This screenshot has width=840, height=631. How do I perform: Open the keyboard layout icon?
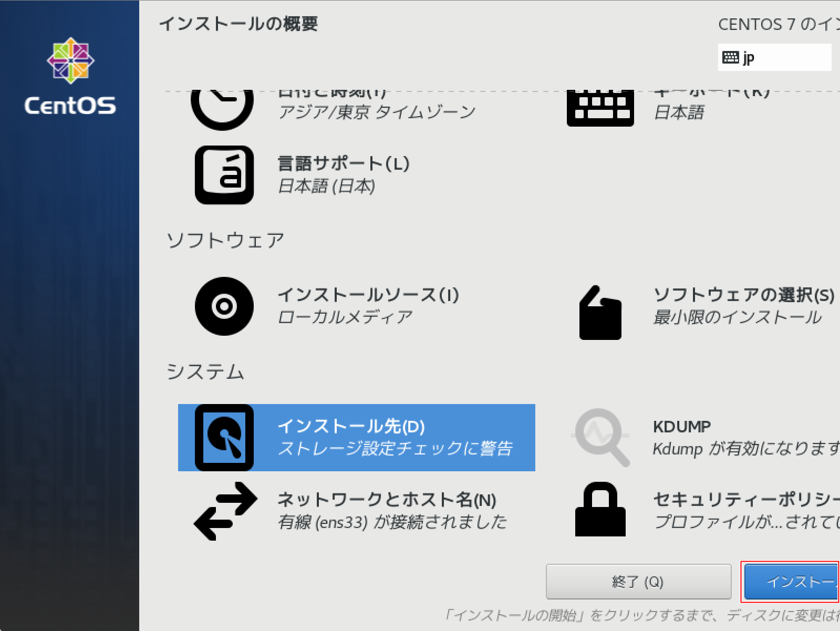tap(600, 108)
